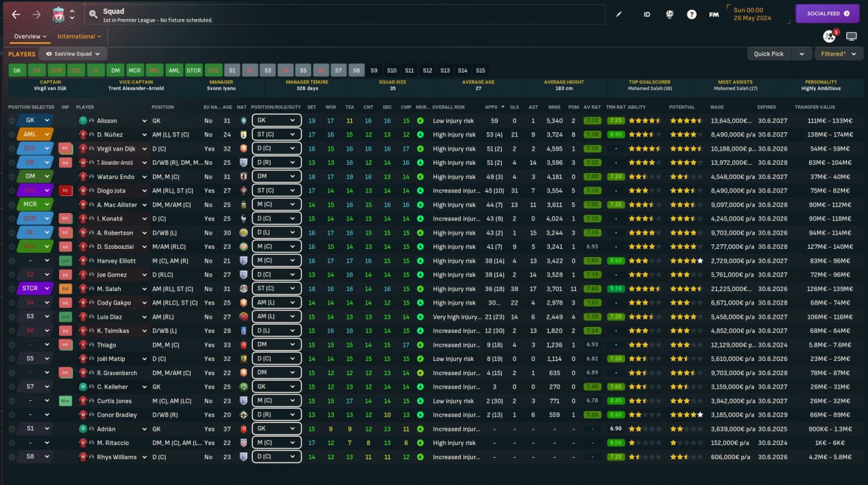Toggle the selection circle for Thiago

pyautogui.click(x=12, y=345)
